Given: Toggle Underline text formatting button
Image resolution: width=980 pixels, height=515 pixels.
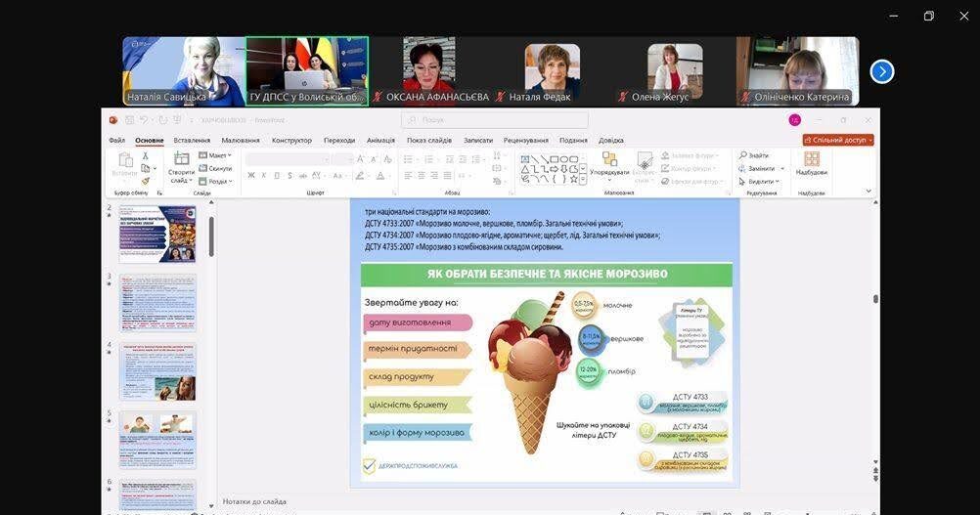Looking at the screenshot, I should point(277,176).
